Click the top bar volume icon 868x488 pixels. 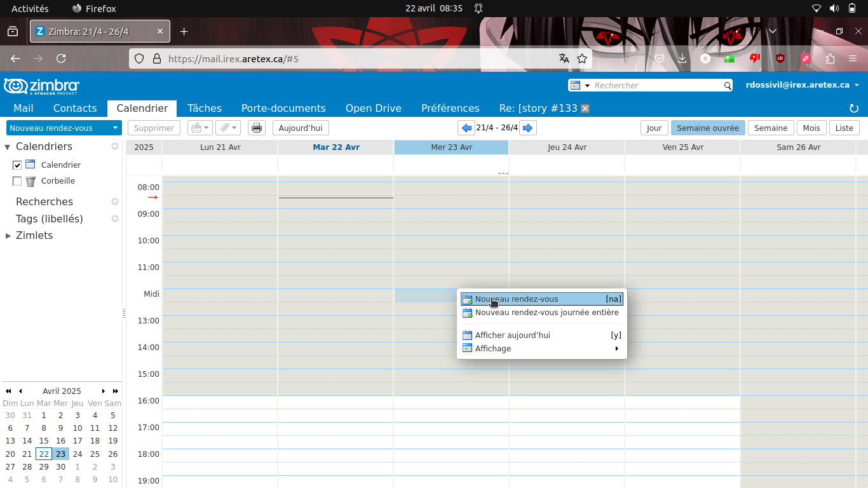coord(834,8)
